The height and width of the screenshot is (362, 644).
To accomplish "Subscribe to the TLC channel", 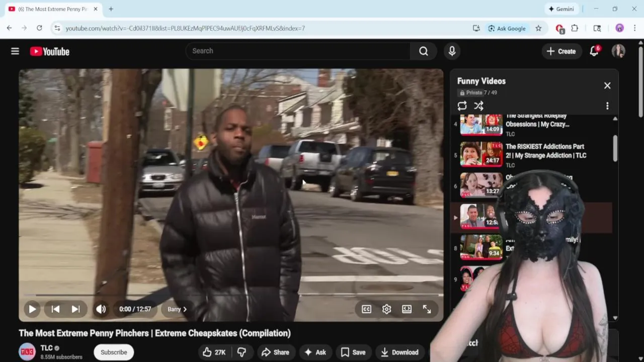I will tap(114, 352).
